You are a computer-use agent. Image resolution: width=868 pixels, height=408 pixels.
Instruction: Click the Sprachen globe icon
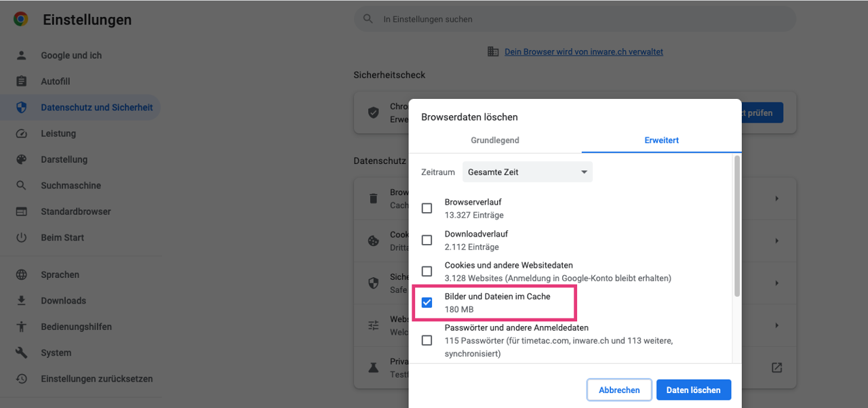(x=21, y=274)
